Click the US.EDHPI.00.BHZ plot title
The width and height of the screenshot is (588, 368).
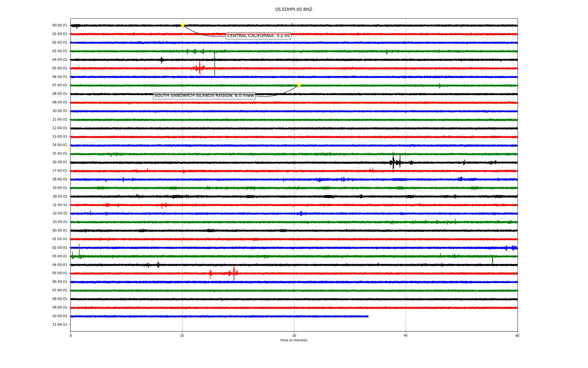(293, 10)
